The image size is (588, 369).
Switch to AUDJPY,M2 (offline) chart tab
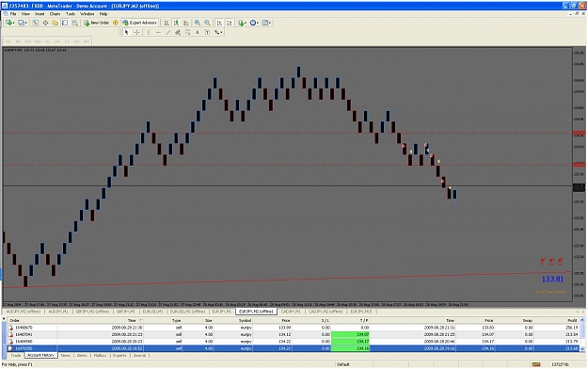coord(24,312)
